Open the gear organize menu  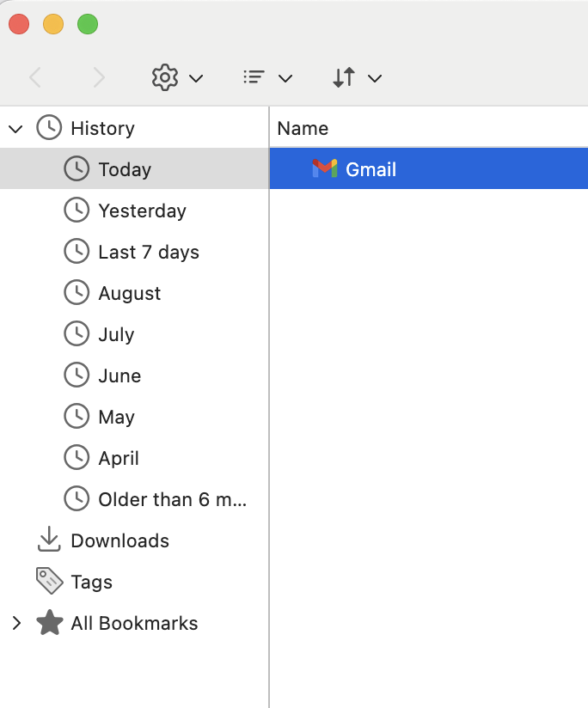click(x=164, y=77)
